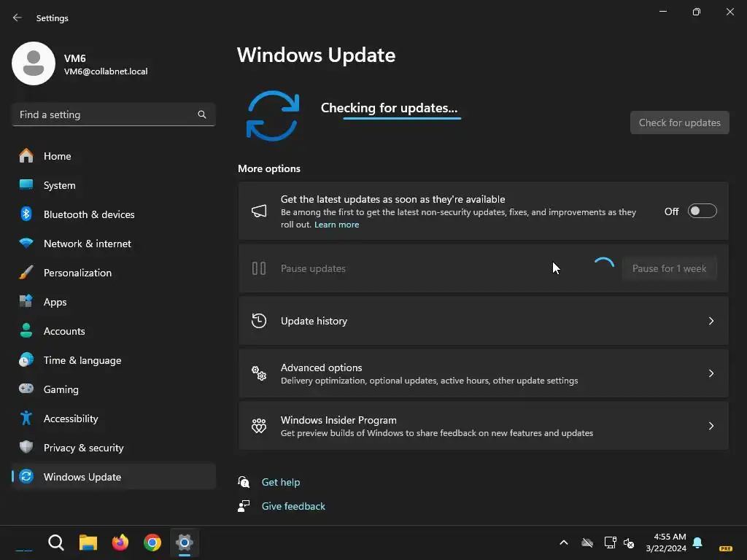Viewport: 747px width, 560px height.
Task: Expand Windows Insider Program chevron
Action: point(711,426)
